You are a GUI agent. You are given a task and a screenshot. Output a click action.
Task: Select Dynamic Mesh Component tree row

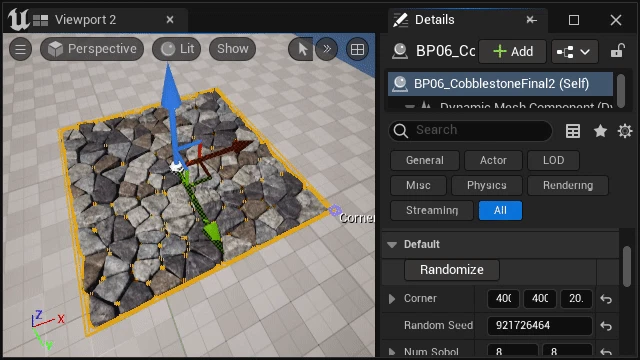point(500,105)
